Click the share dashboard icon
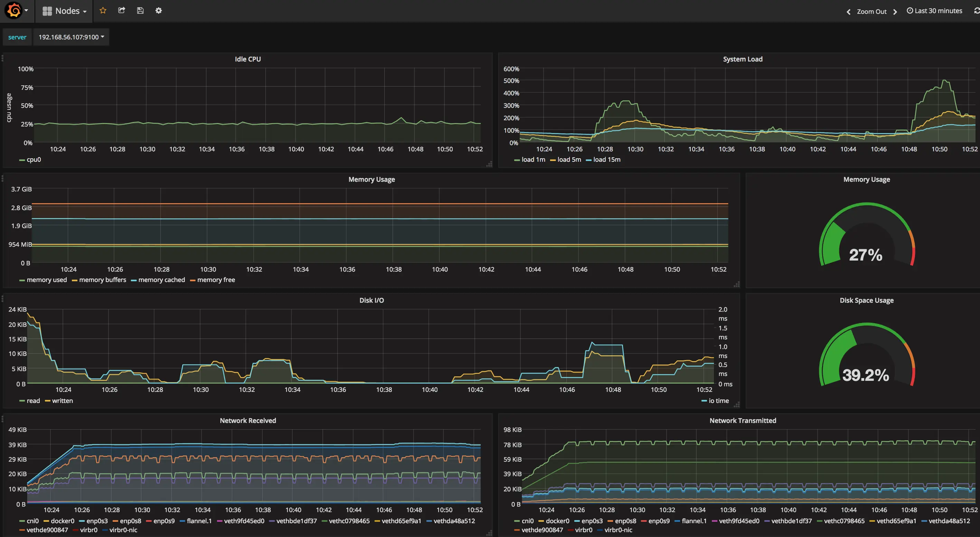The height and width of the screenshot is (537, 980). click(121, 11)
